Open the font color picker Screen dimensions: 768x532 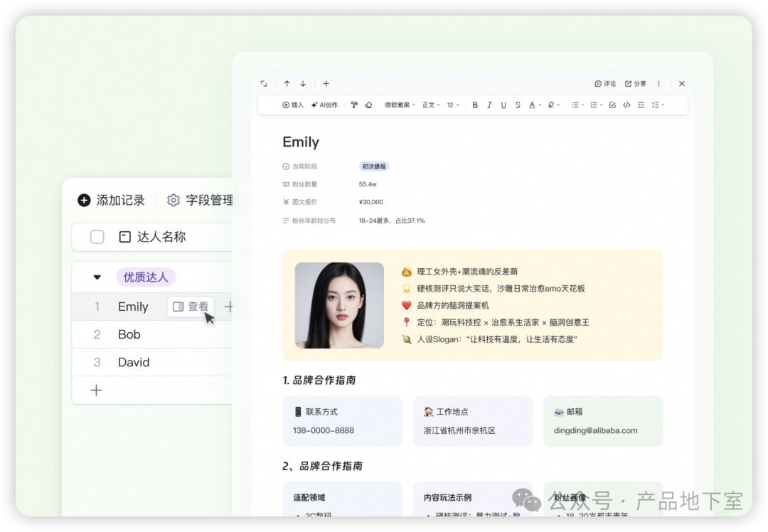pyautogui.click(x=533, y=105)
